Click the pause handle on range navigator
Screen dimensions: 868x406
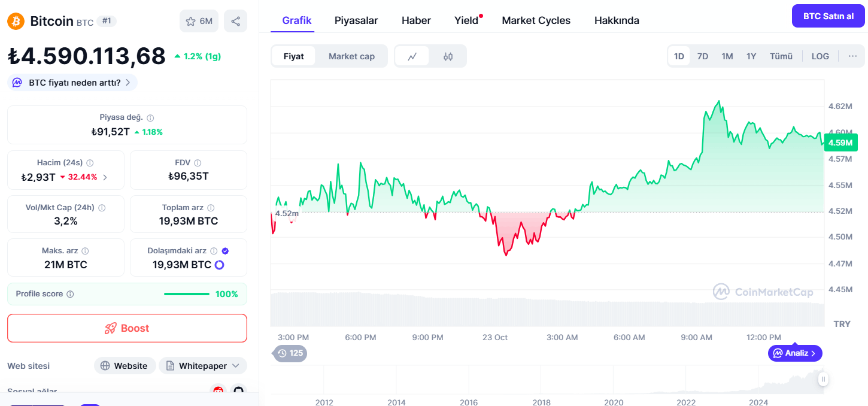tap(824, 379)
